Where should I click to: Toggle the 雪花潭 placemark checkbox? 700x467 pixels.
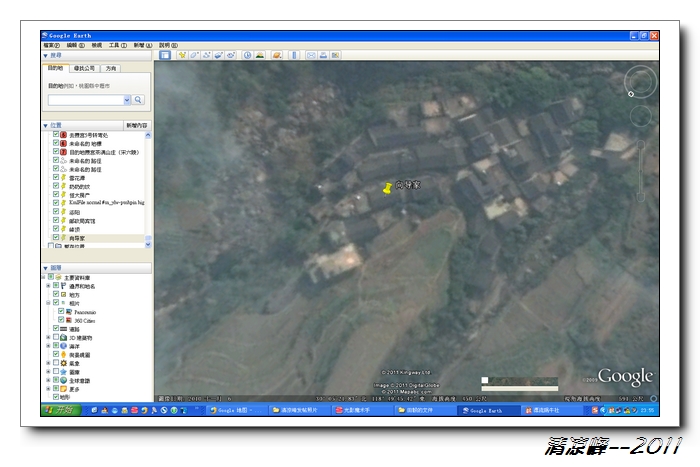click(x=56, y=177)
